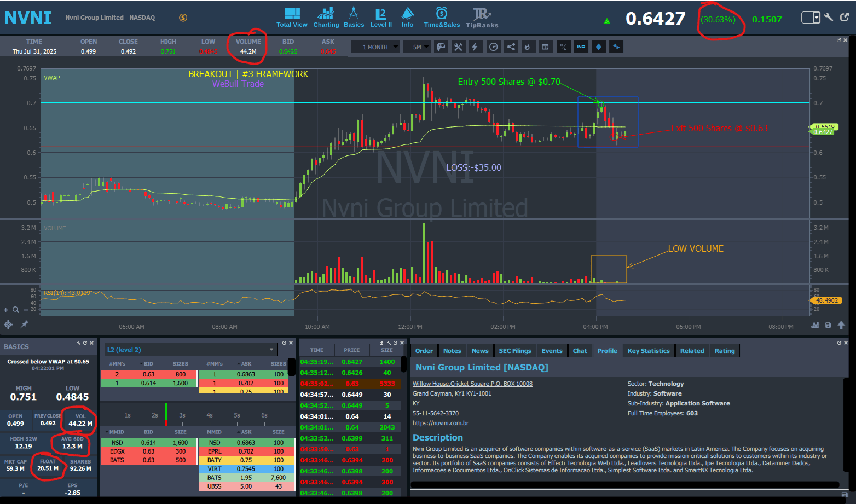The height and width of the screenshot is (504, 856).
Task: Switch to the SEC Filings tab
Action: (x=515, y=351)
